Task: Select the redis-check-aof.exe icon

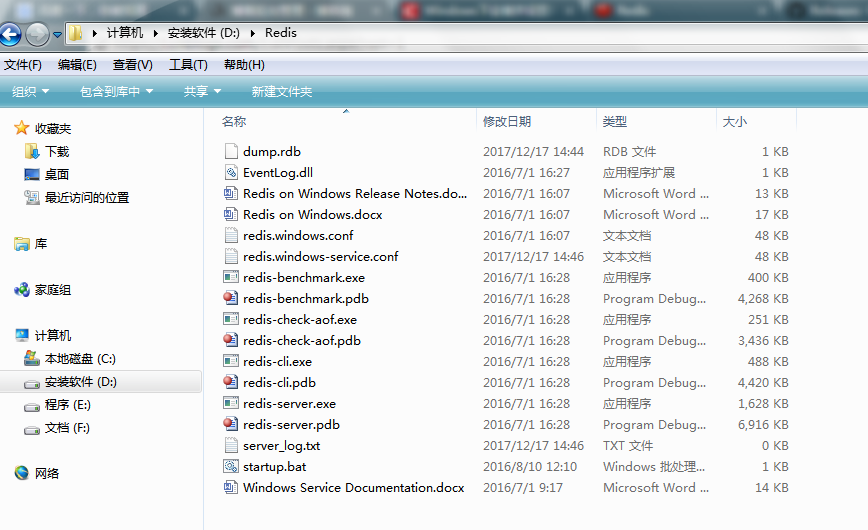Action: click(x=231, y=319)
